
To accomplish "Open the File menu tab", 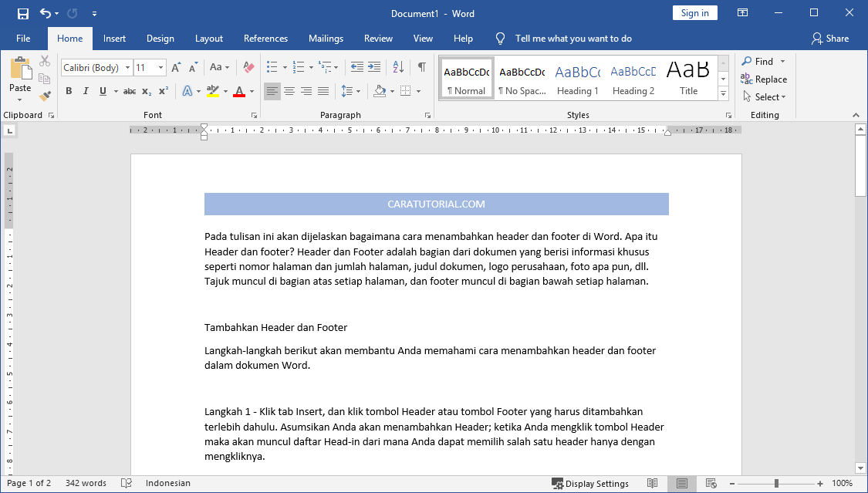I will [23, 38].
